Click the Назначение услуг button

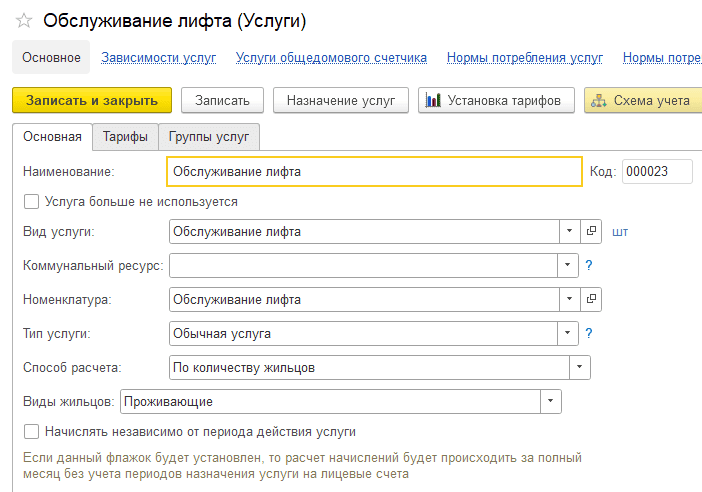(341, 100)
